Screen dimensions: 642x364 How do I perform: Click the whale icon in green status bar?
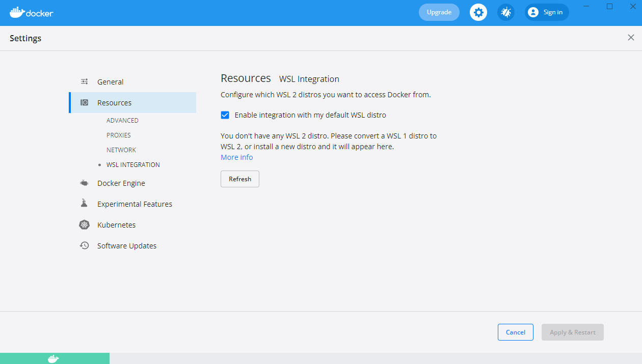click(x=53, y=359)
